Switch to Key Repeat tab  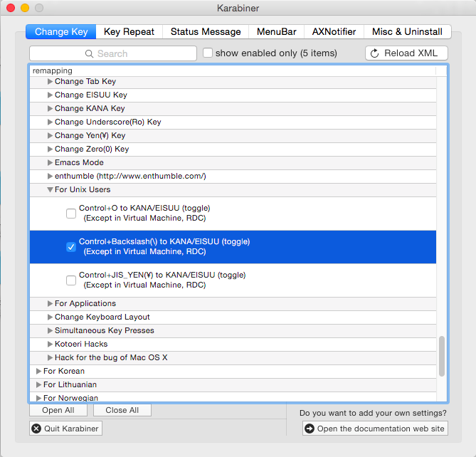click(129, 31)
